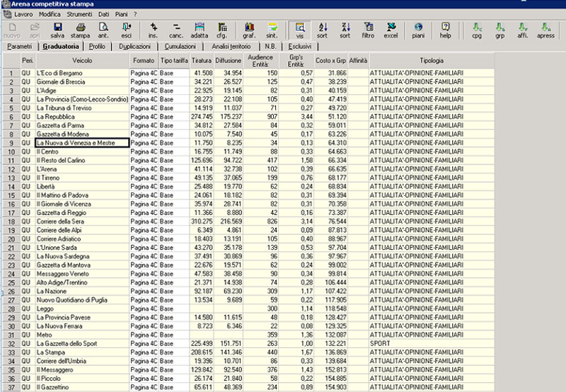
Task: Open the graf. chart icon
Action: (249, 30)
